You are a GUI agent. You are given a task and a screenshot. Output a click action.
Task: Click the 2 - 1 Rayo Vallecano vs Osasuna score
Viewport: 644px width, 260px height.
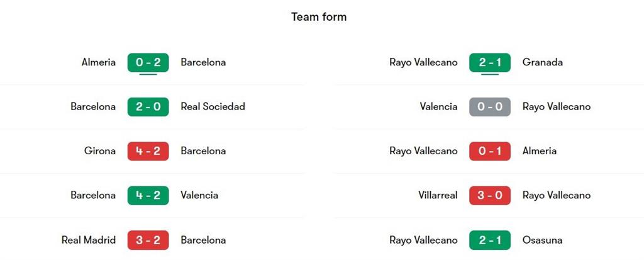tap(490, 240)
